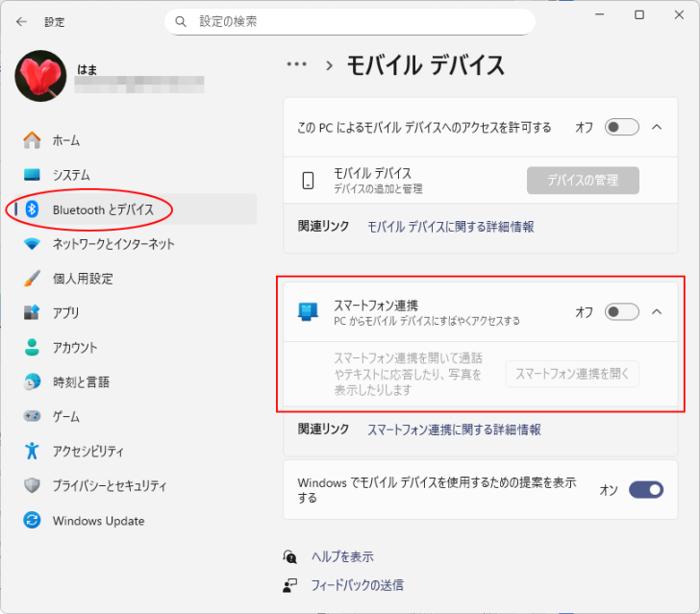
Task: Click the privacy shield icon
Action: (32, 485)
